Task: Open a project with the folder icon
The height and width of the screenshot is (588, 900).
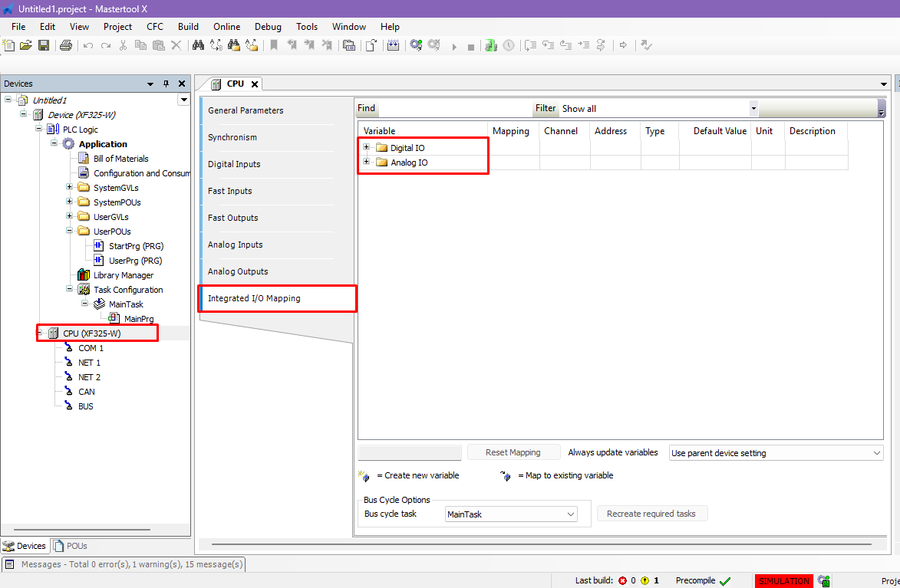Action: (x=26, y=45)
